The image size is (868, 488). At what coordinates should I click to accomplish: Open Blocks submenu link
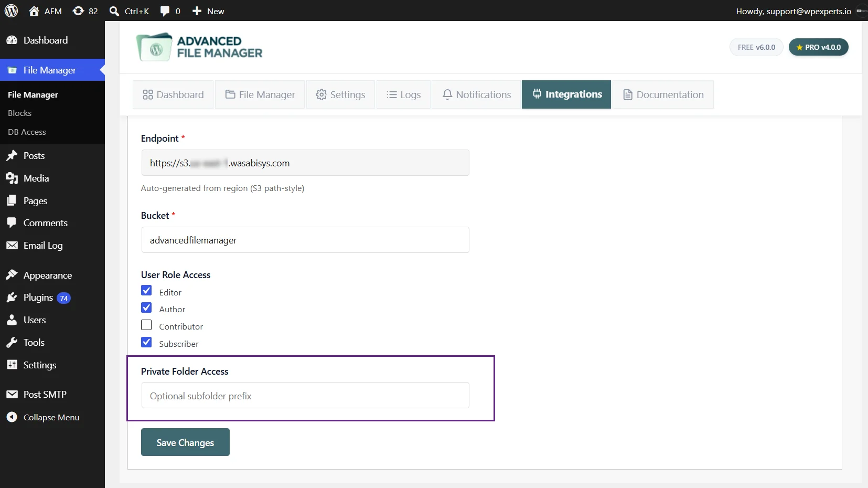pyautogui.click(x=20, y=113)
